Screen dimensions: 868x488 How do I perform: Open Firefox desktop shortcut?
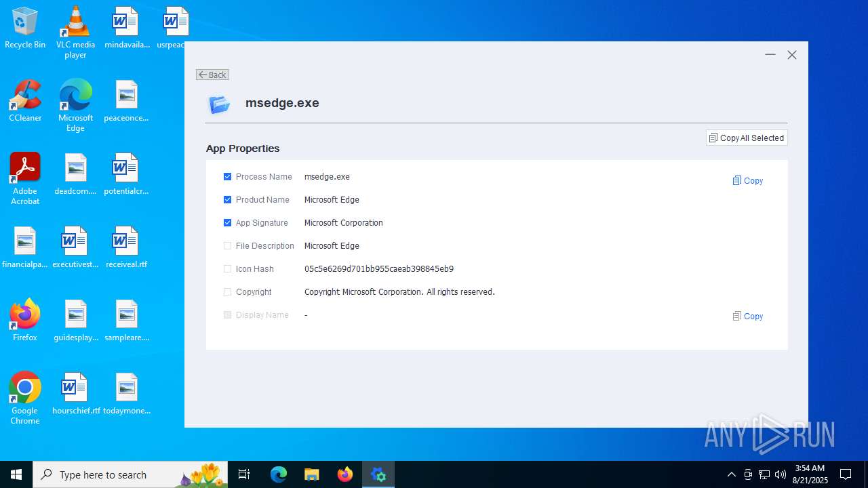pos(25,321)
